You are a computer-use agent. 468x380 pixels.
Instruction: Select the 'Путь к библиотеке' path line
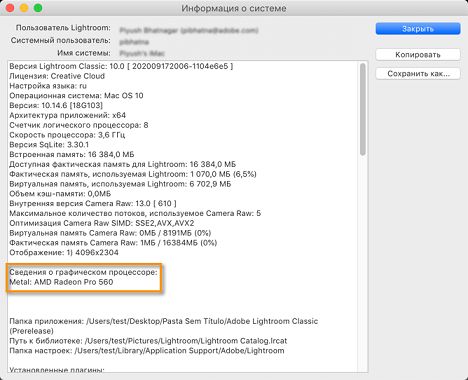[148, 341]
